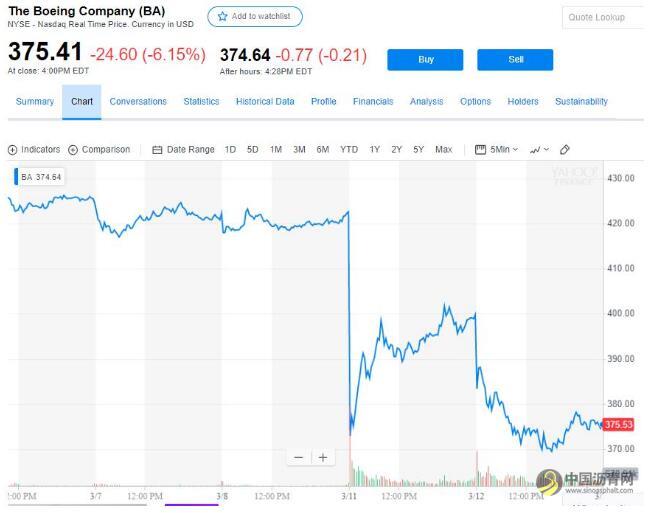Image resolution: width=652 pixels, height=513 pixels.
Task: Click the Quote Lookup search field
Action: pyautogui.click(x=600, y=17)
